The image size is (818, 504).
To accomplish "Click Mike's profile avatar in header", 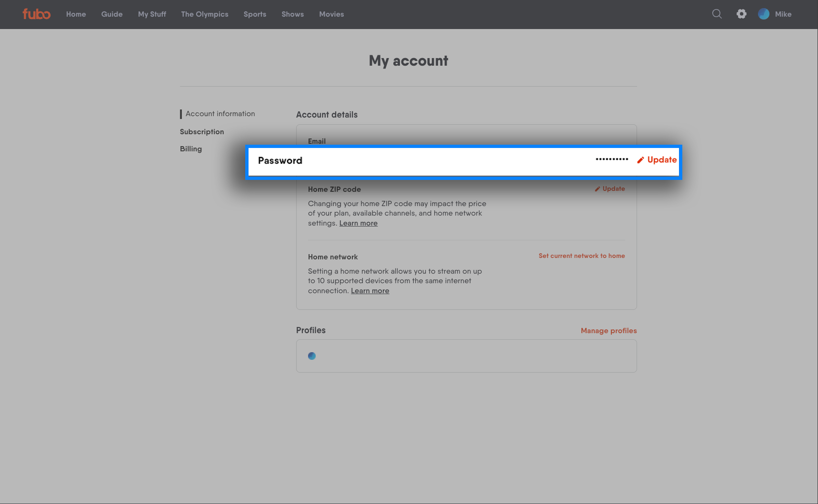I will coord(764,14).
